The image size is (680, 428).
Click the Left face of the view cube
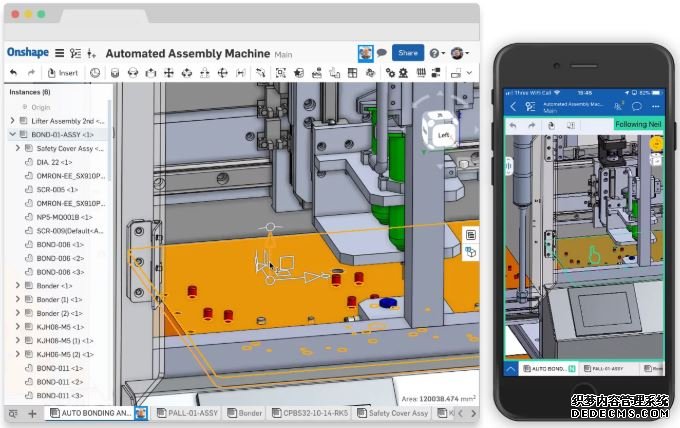tap(443, 135)
